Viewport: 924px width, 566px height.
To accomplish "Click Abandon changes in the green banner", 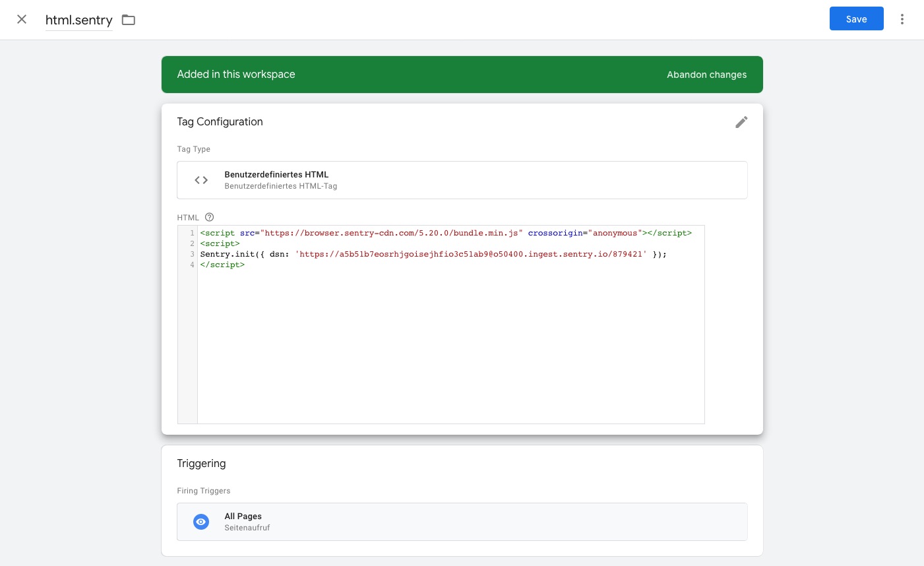I will tap(706, 75).
